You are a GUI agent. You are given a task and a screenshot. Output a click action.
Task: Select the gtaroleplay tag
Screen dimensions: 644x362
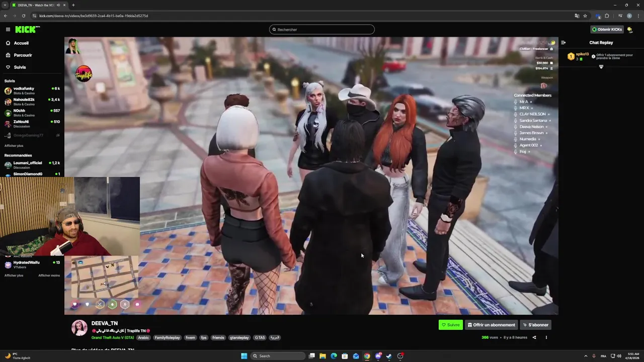click(x=239, y=338)
